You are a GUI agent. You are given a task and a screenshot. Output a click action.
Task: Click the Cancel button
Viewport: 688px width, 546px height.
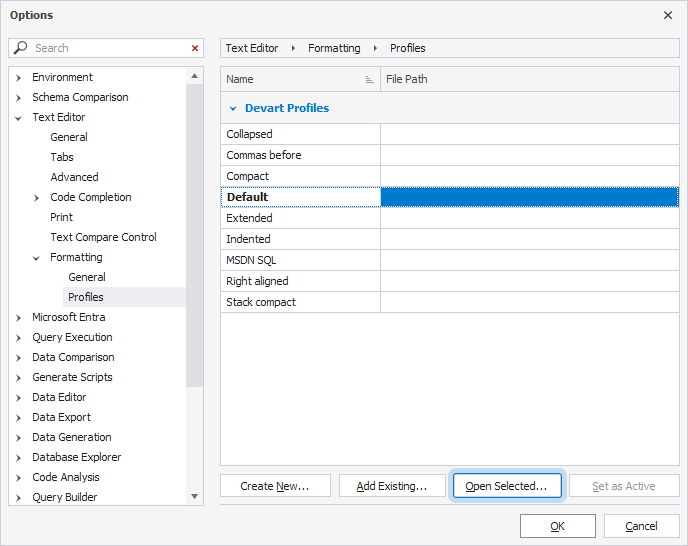coord(641,526)
